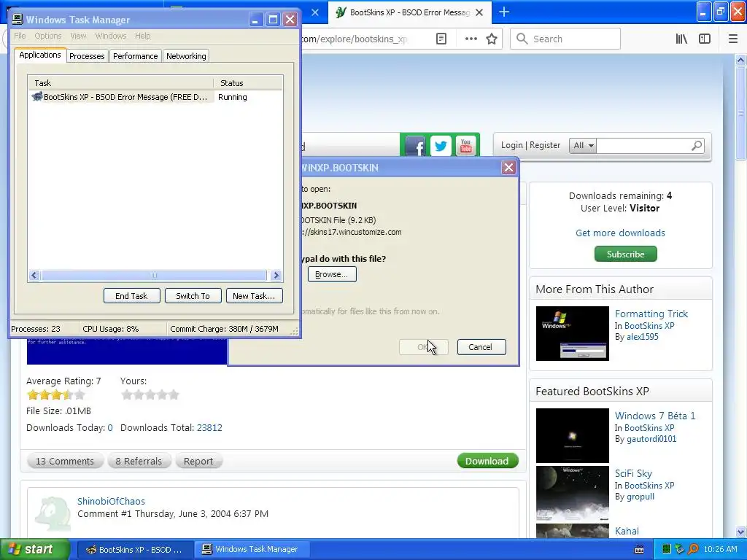Viewport: 747px width, 560px height.
Task: Open the Firefox hamburger menu
Action: 733,39
